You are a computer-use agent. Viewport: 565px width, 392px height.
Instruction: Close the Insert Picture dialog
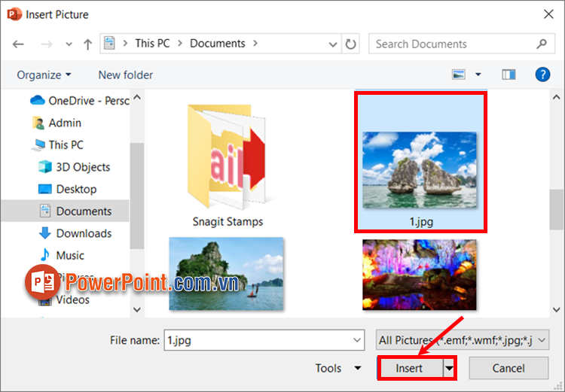tap(548, 14)
